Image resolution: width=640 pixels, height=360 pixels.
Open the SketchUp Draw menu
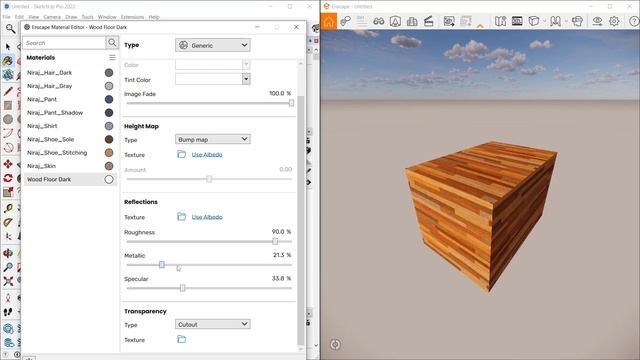tap(71, 17)
